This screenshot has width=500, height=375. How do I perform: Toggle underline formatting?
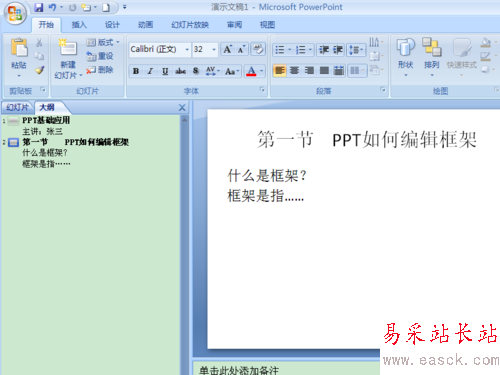[x=165, y=71]
